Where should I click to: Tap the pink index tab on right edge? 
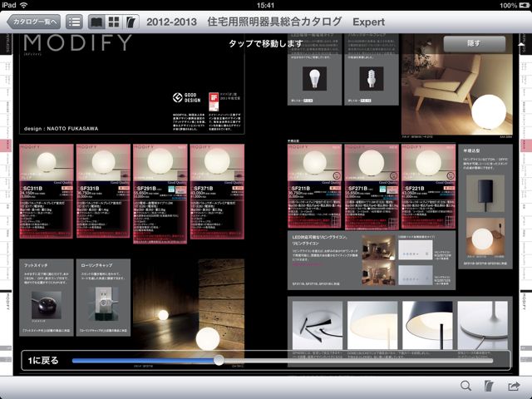(526, 145)
